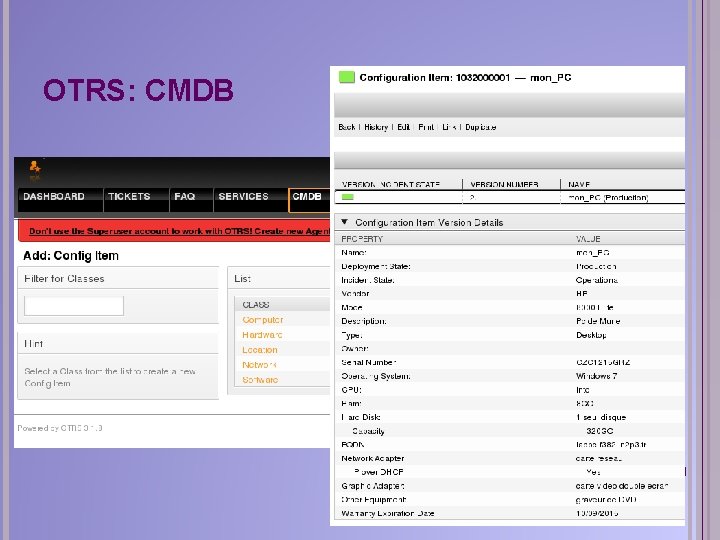Click the Duplicate link
This screenshot has height=540, width=720.
pos(480,127)
